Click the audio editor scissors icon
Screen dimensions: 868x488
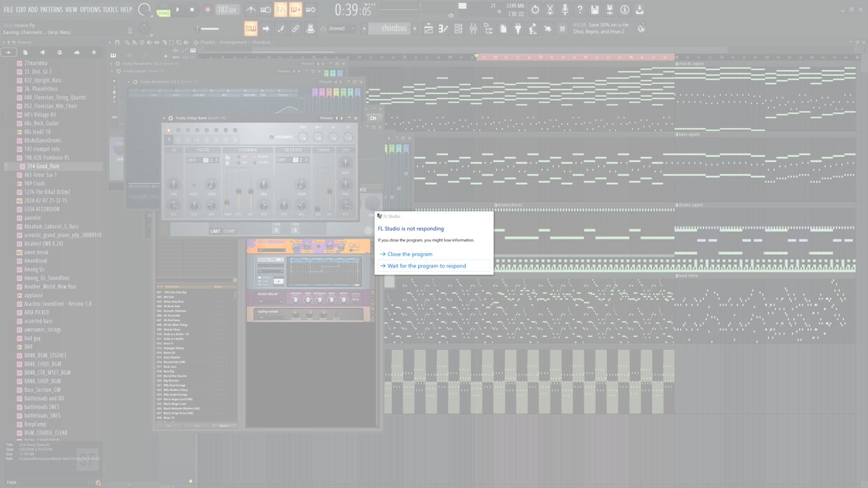550,9
